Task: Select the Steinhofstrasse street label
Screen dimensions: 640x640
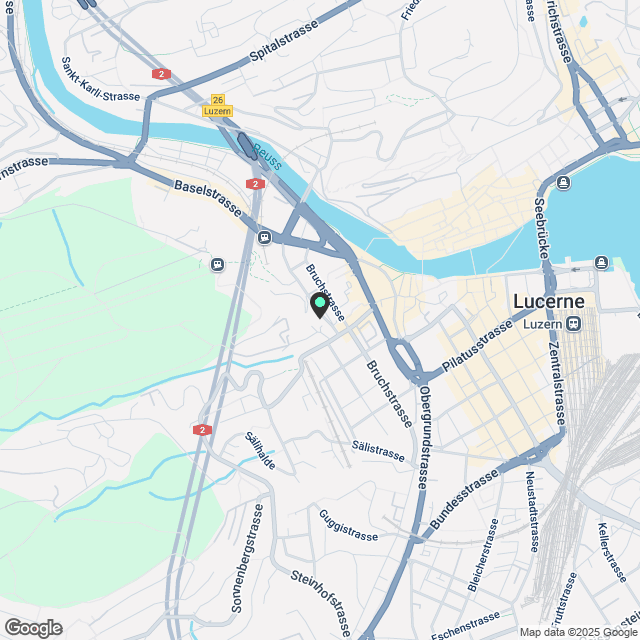Action: click(x=321, y=604)
